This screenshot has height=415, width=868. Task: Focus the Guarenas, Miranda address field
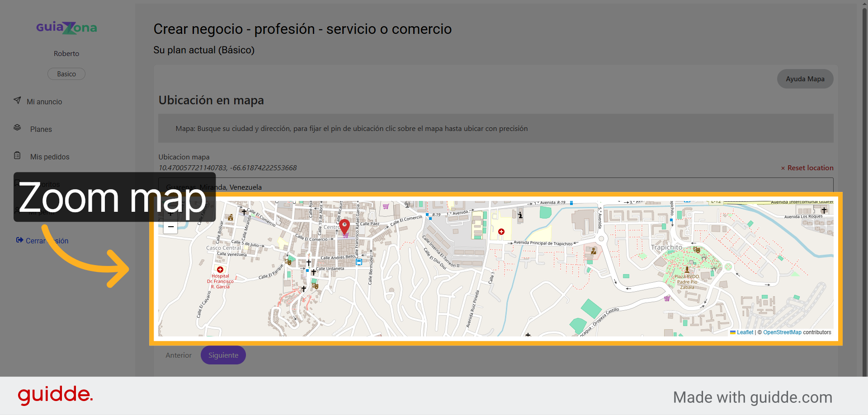click(495, 186)
